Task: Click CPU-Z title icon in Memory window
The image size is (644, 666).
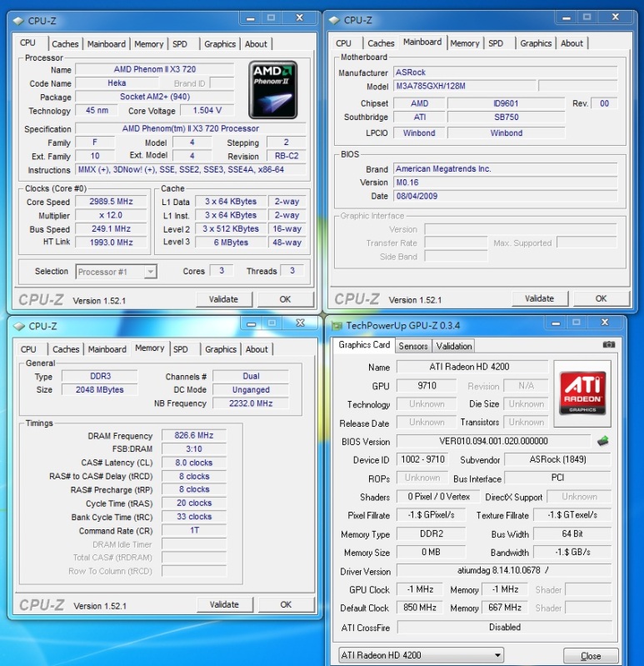Action: pos(19,326)
